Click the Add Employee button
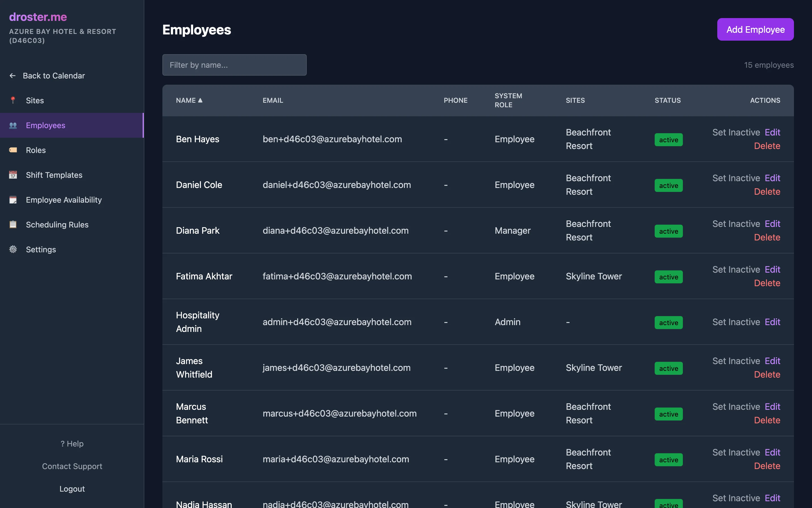The image size is (812, 508). click(x=755, y=30)
